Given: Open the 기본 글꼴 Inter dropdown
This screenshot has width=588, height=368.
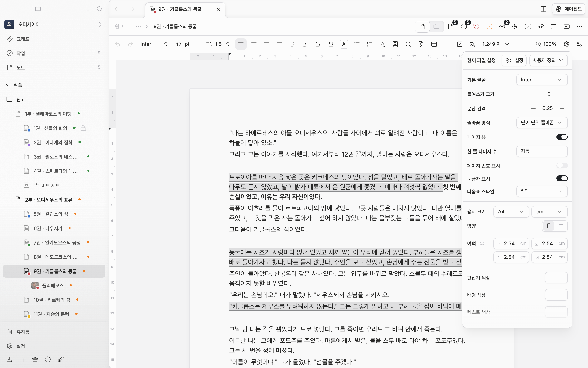Looking at the screenshot, I should pos(542,80).
